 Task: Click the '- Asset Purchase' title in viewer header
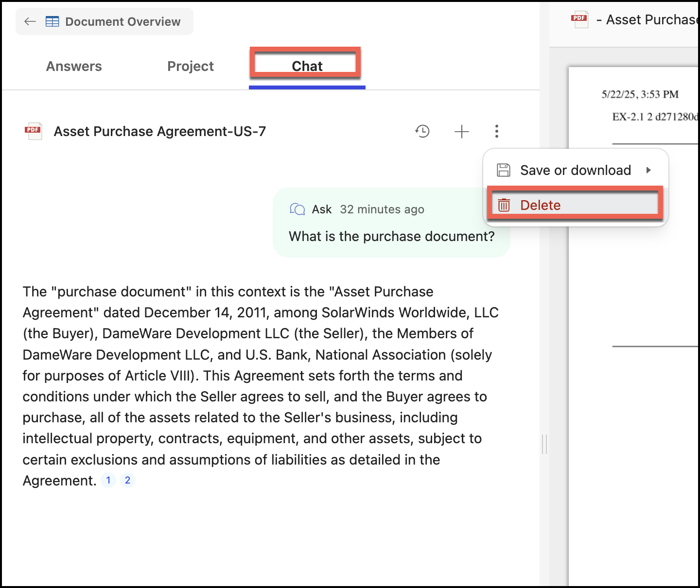[x=647, y=20]
